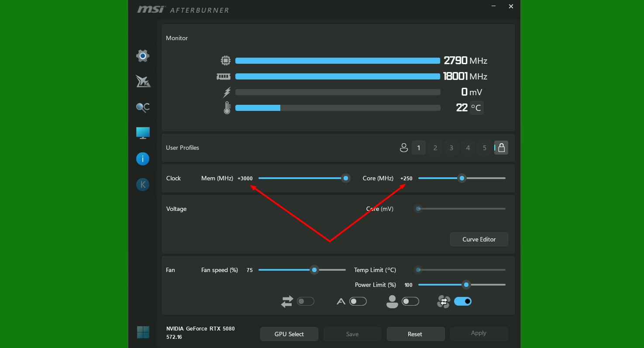
Task: Open settings via the sidebar gear icon
Action: click(x=143, y=56)
